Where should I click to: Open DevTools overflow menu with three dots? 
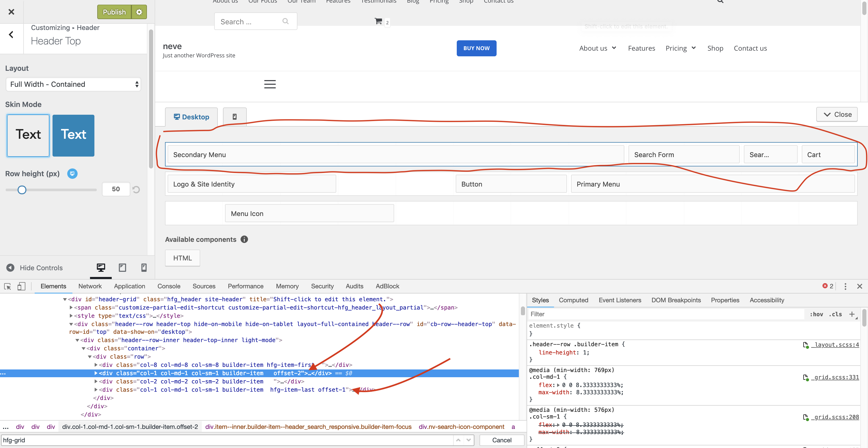coord(846,287)
